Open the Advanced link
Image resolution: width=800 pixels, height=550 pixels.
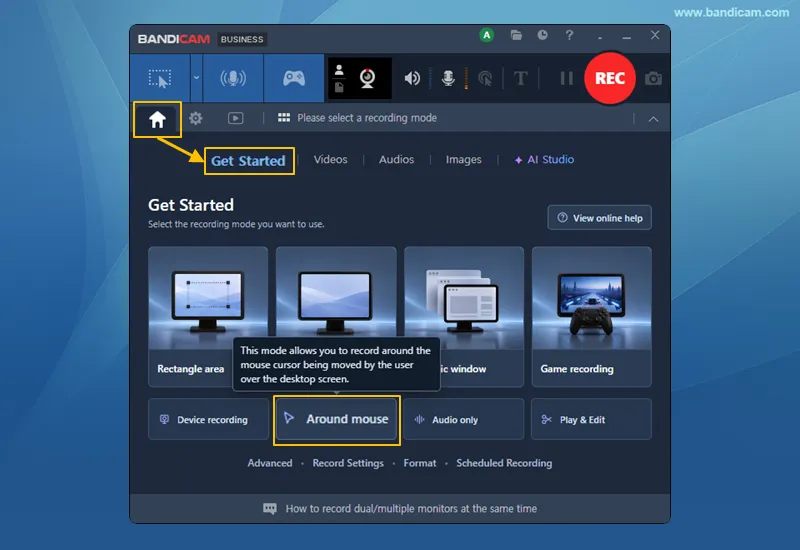click(270, 463)
